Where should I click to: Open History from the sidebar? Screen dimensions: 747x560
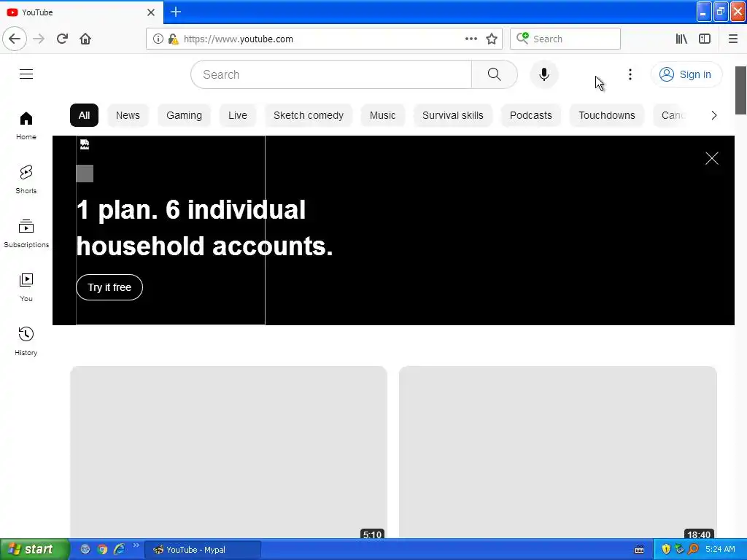coord(26,341)
